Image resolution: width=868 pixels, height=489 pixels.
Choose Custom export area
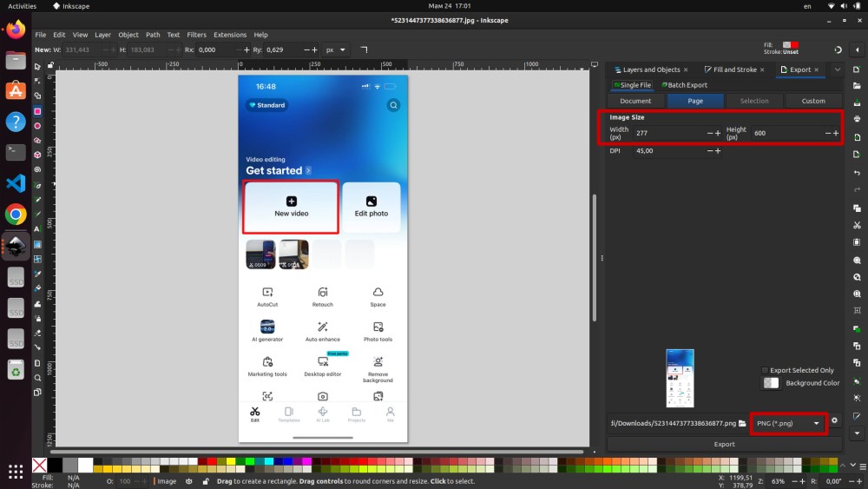tap(813, 101)
